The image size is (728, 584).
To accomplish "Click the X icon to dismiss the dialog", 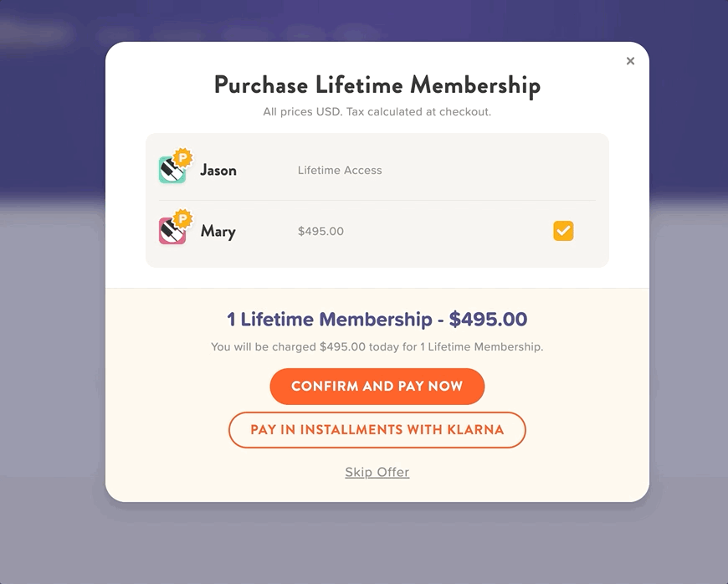I will point(630,60).
